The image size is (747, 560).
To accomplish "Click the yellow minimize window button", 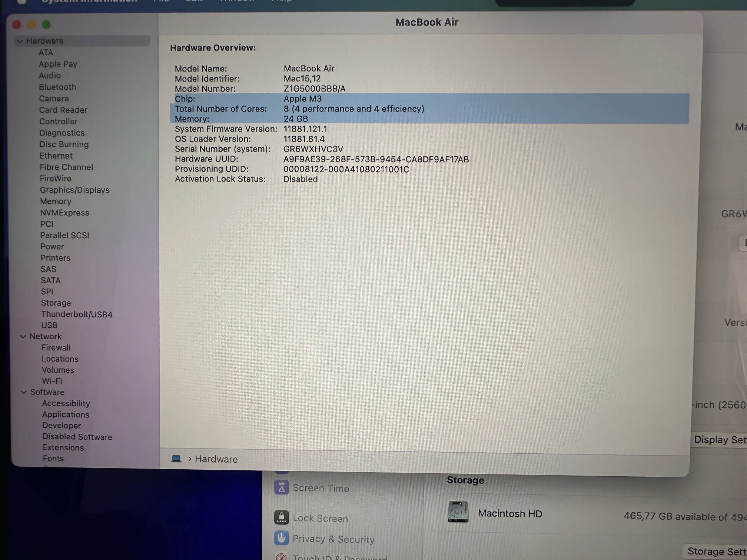I will point(31,25).
